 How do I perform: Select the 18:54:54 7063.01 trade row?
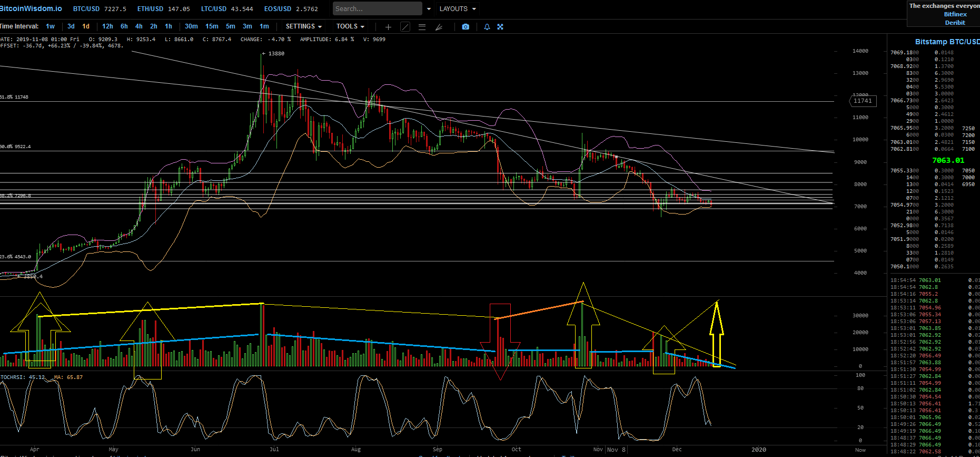click(934, 280)
